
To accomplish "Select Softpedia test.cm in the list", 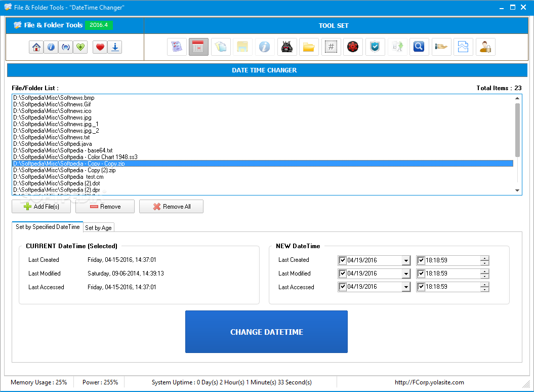I will click(263, 177).
